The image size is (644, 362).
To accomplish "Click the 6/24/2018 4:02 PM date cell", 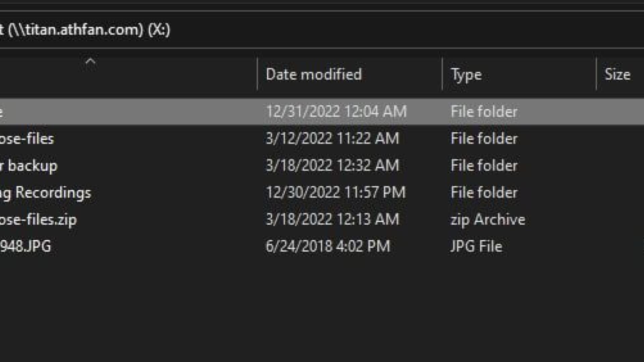I will point(328,246).
